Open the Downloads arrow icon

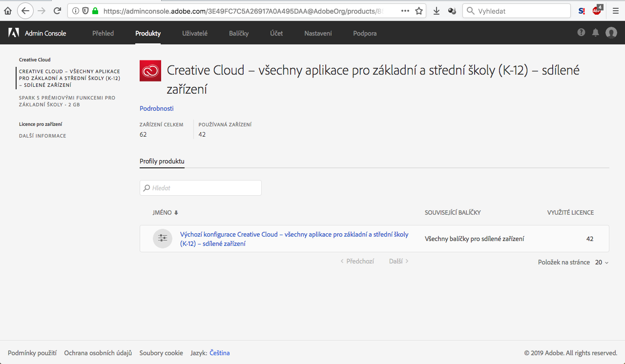click(437, 11)
